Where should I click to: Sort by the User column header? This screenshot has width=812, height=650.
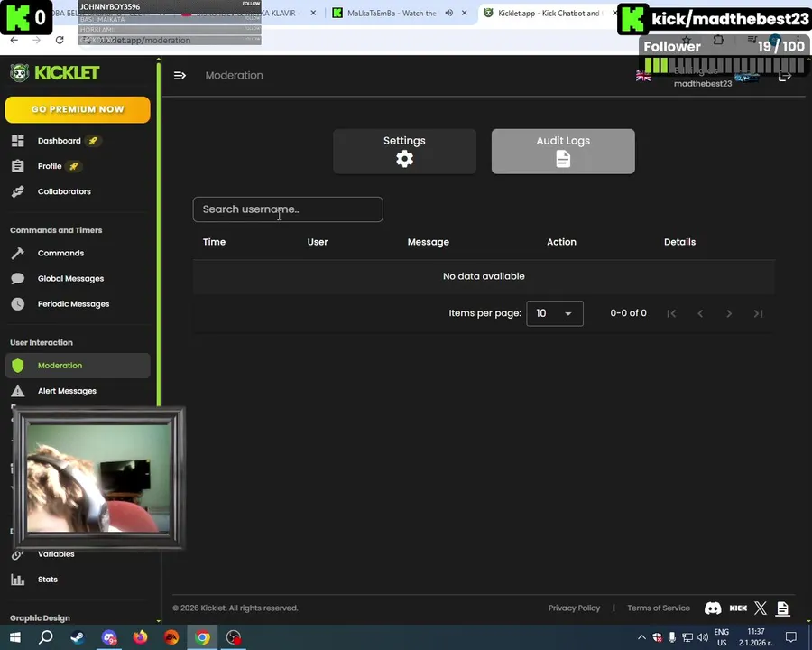click(318, 242)
